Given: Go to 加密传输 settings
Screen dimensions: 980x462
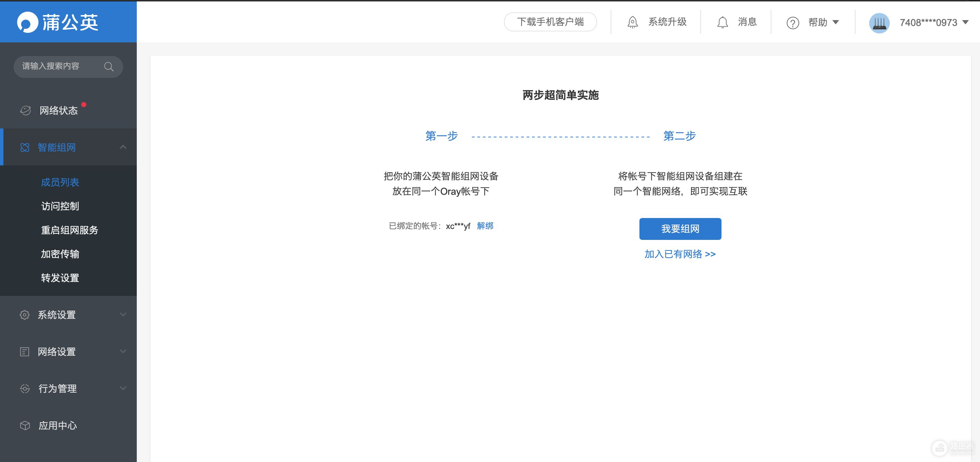Looking at the screenshot, I should click(x=60, y=254).
